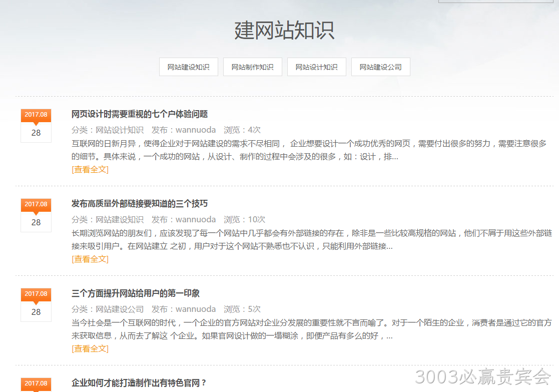Click 查看全文 under the 第一印象 article
This screenshot has width=559, height=392.
(x=90, y=348)
